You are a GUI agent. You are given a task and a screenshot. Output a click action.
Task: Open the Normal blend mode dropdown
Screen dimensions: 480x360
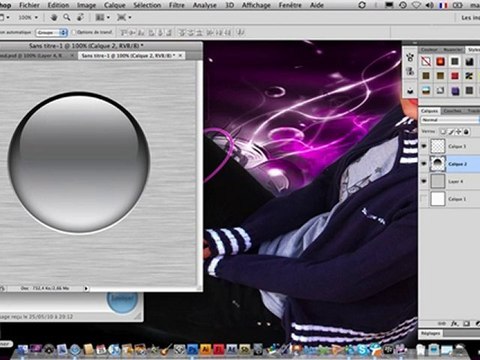(450, 120)
